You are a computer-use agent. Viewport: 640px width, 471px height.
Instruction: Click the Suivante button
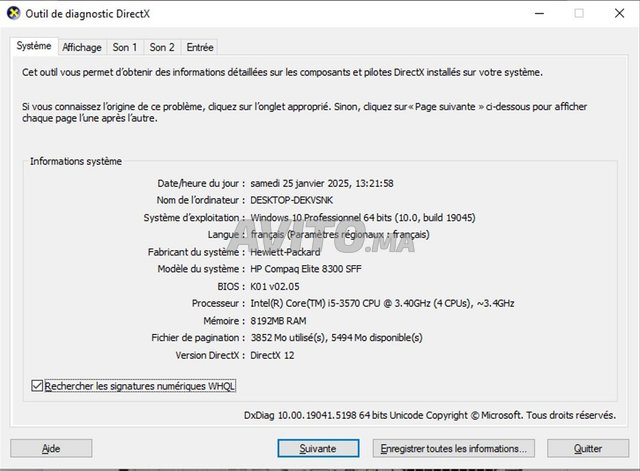point(318,449)
